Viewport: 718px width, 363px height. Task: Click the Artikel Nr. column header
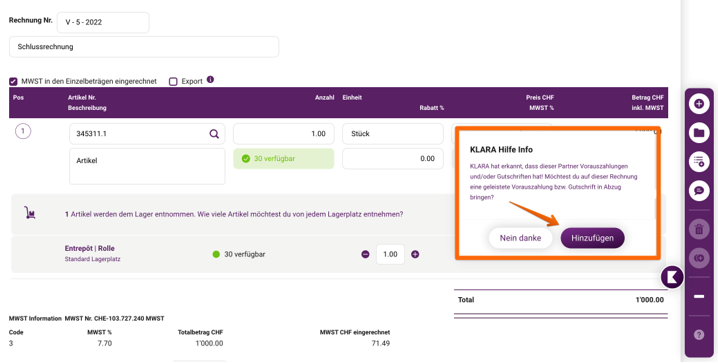pos(82,98)
